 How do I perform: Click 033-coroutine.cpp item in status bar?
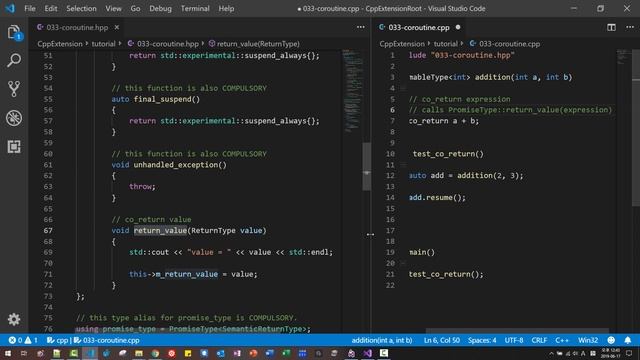(x=107, y=340)
